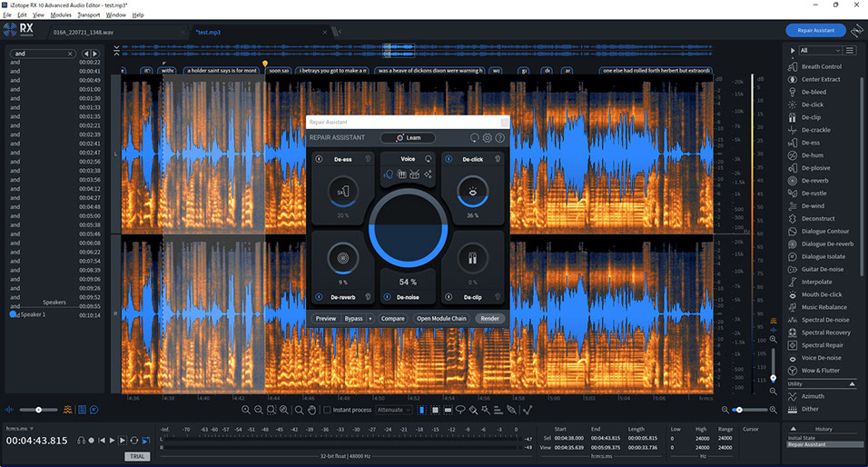Image resolution: width=868 pixels, height=467 pixels.
Task: Choose the lasso selection tool
Action: pyautogui.click(x=461, y=411)
